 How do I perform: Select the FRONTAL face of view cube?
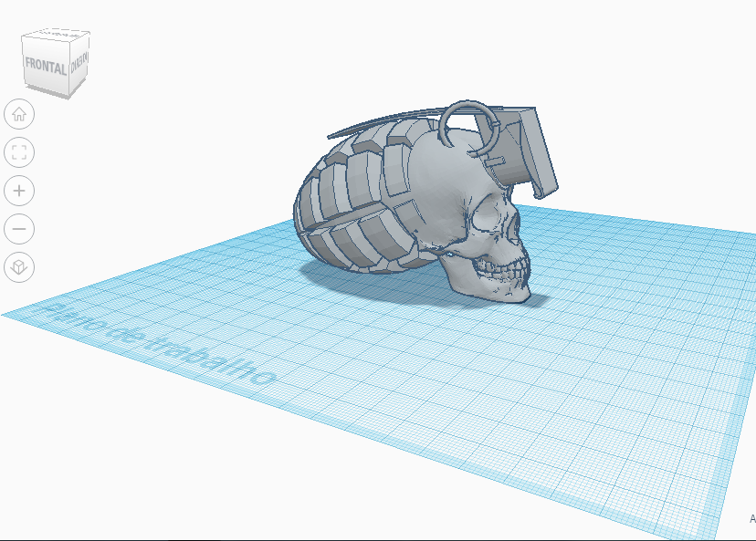[x=46, y=66]
